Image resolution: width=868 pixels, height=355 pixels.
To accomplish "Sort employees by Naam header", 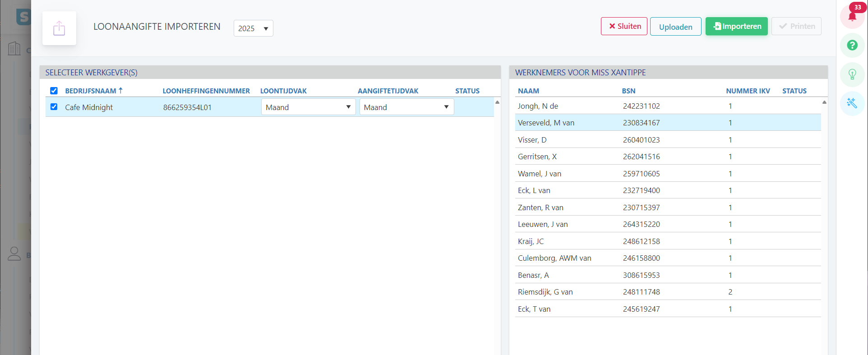I will (528, 91).
